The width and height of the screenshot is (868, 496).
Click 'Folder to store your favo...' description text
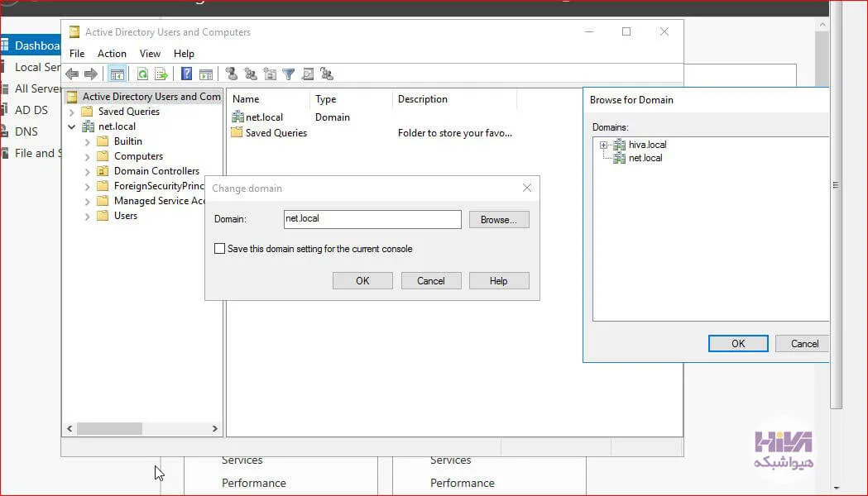pos(454,133)
